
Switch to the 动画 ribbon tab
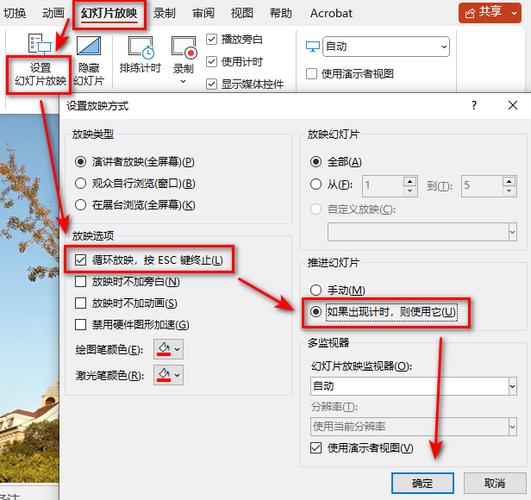tap(53, 13)
